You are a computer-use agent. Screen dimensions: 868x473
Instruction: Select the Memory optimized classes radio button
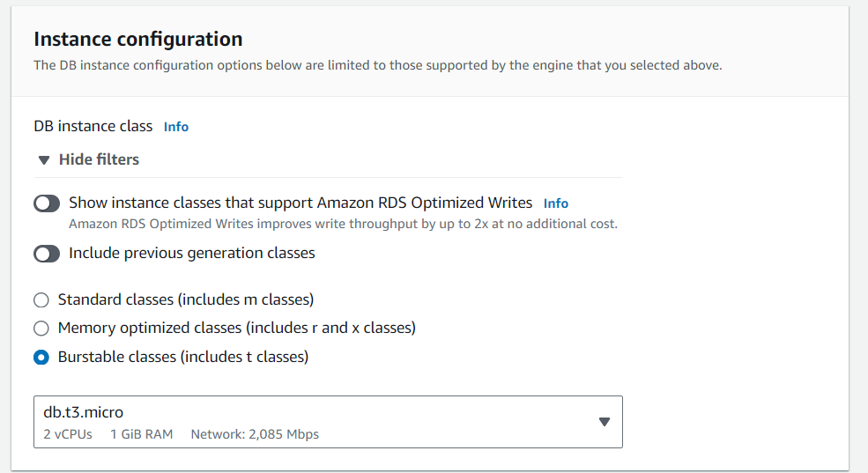41,329
